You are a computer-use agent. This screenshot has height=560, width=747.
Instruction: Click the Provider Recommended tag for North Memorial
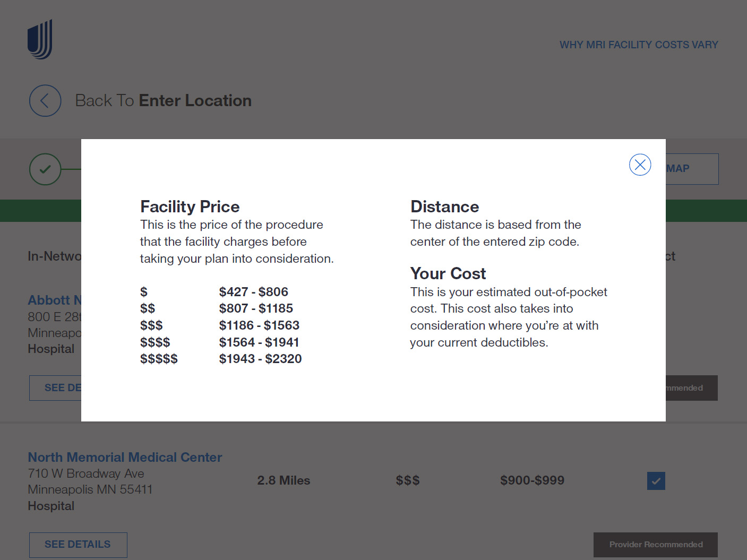coord(656,545)
